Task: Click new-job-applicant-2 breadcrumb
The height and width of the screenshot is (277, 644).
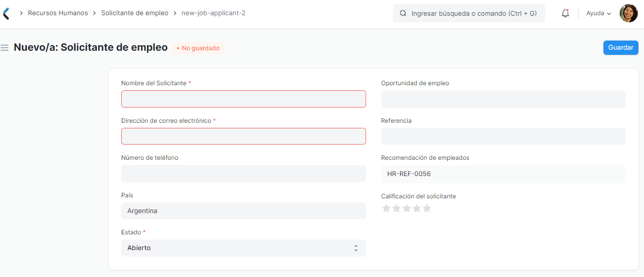Action: coord(213,13)
